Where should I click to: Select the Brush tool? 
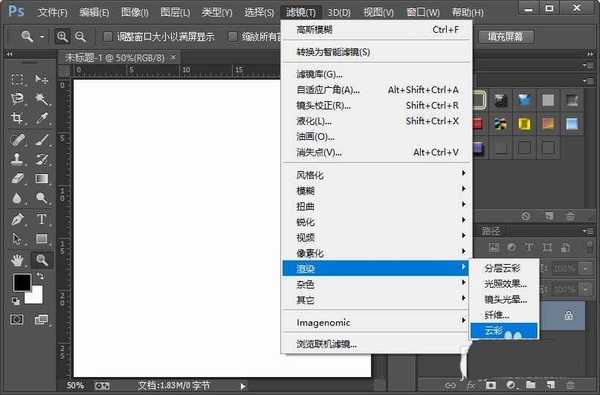(x=41, y=140)
